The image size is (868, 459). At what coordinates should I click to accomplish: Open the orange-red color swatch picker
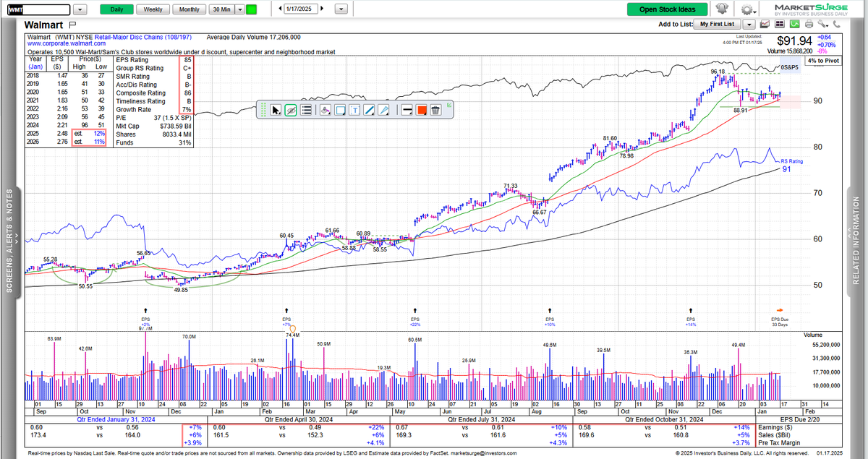point(420,111)
